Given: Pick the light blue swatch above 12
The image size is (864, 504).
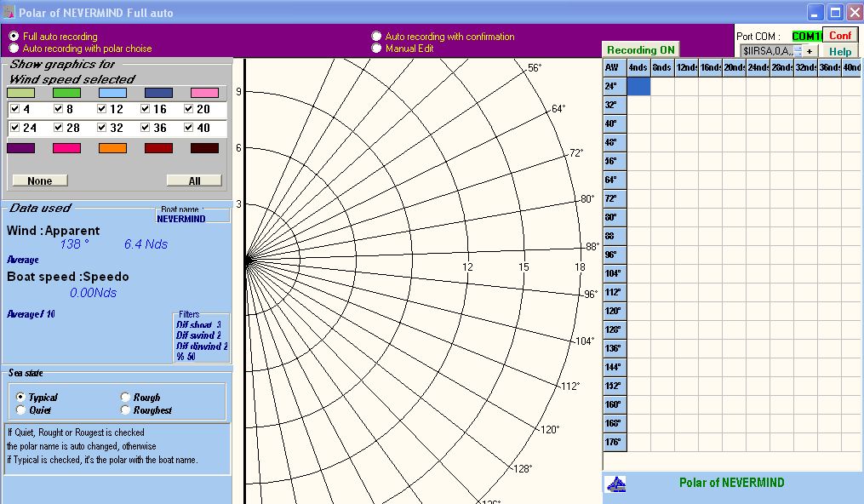Looking at the screenshot, I should (x=112, y=93).
